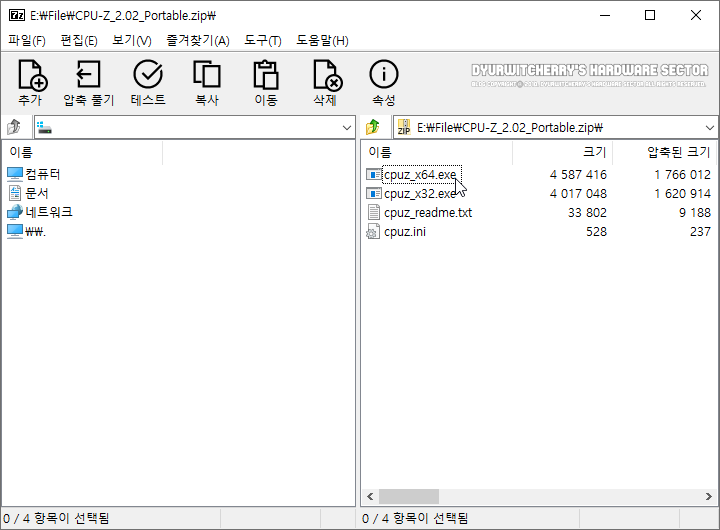This screenshot has height=530, width=720.
Task: Click the cpuz.ini file icon
Action: point(373,231)
